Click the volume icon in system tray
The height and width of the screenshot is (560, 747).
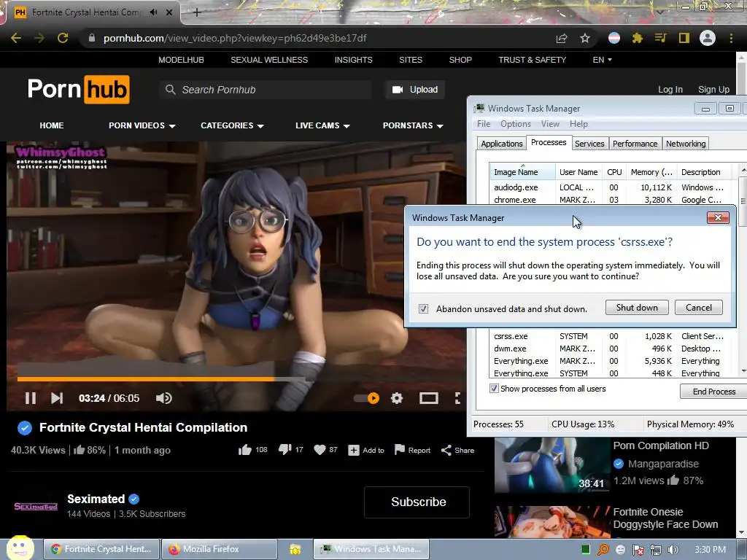click(x=673, y=550)
